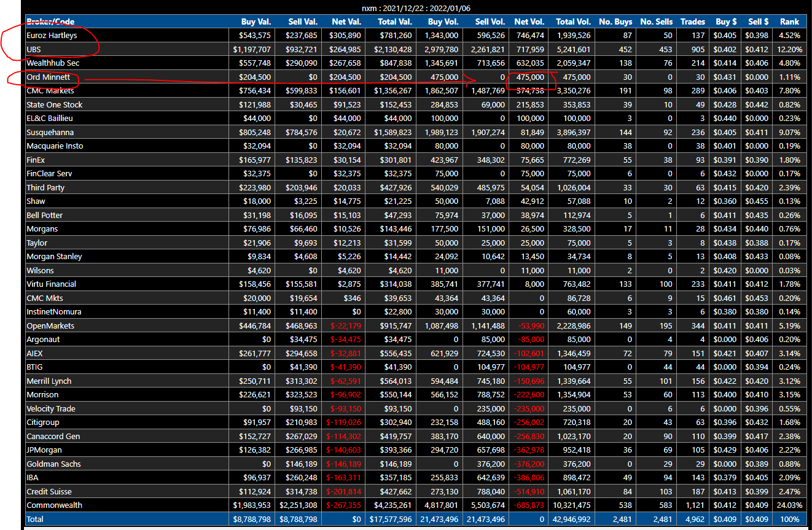This screenshot has height=530, width=812.
Task: Click the Argonaut broker name
Action: (43, 339)
